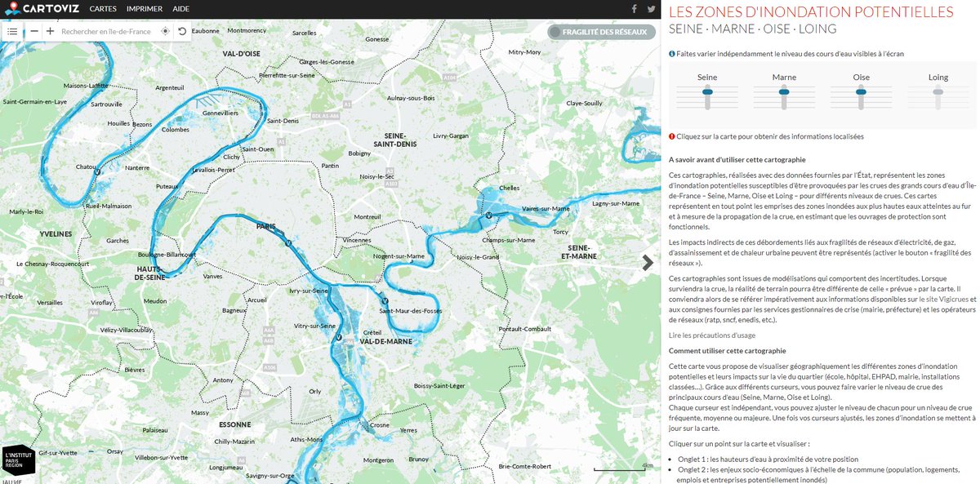Select the IMPRIMER menu item
This screenshot has width=980, height=484.
(143, 9)
